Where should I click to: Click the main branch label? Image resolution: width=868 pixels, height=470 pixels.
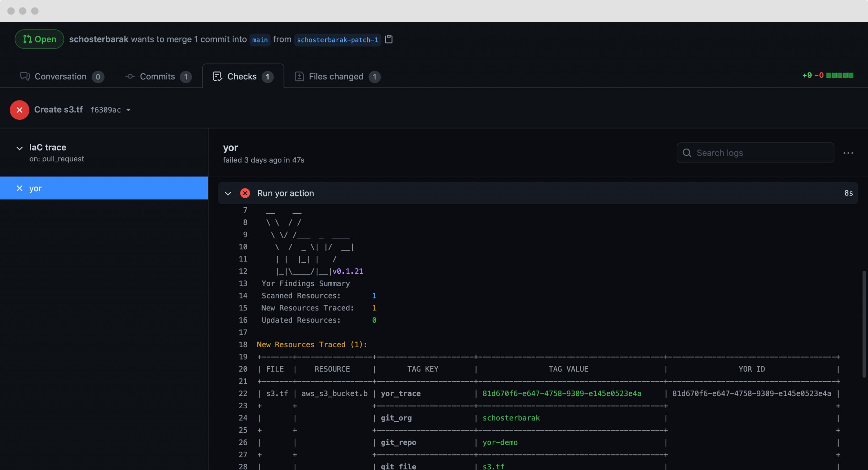(260, 40)
